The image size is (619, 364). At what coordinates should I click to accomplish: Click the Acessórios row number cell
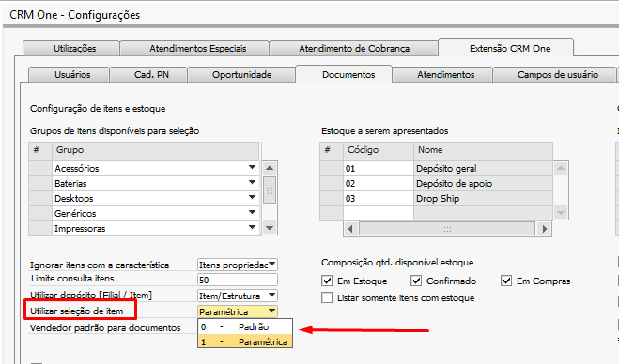(40, 168)
